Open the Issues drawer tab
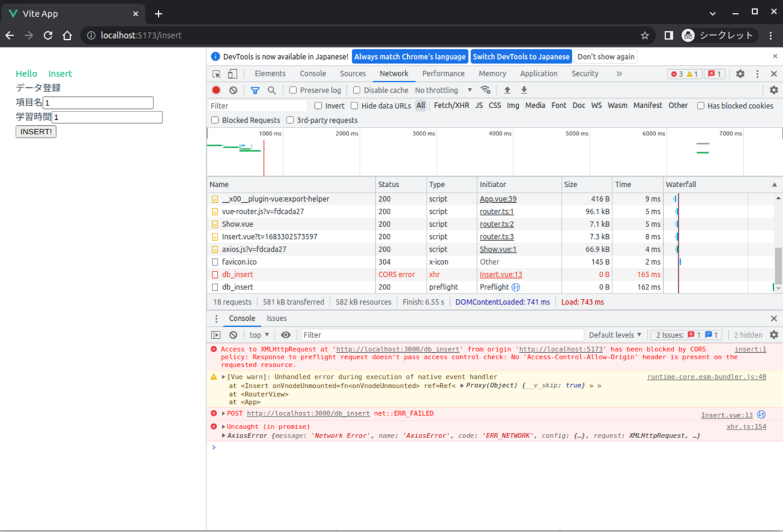The width and height of the screenshot is (783, 532). pos(276,318)
